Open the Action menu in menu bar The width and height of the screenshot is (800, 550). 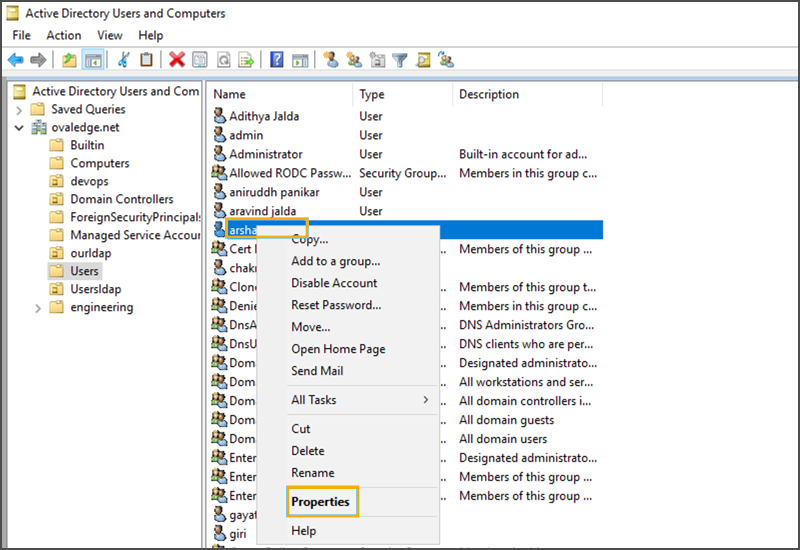click(64, 35)
